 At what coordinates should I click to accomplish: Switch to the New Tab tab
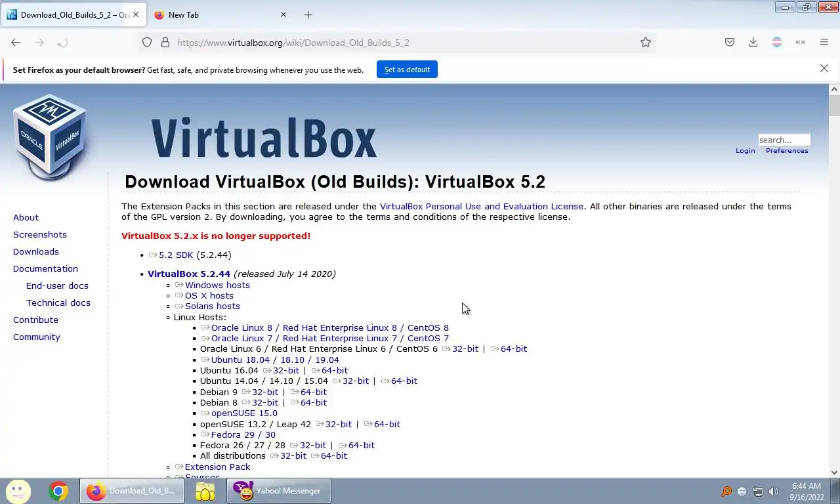[x=220, y=14]
